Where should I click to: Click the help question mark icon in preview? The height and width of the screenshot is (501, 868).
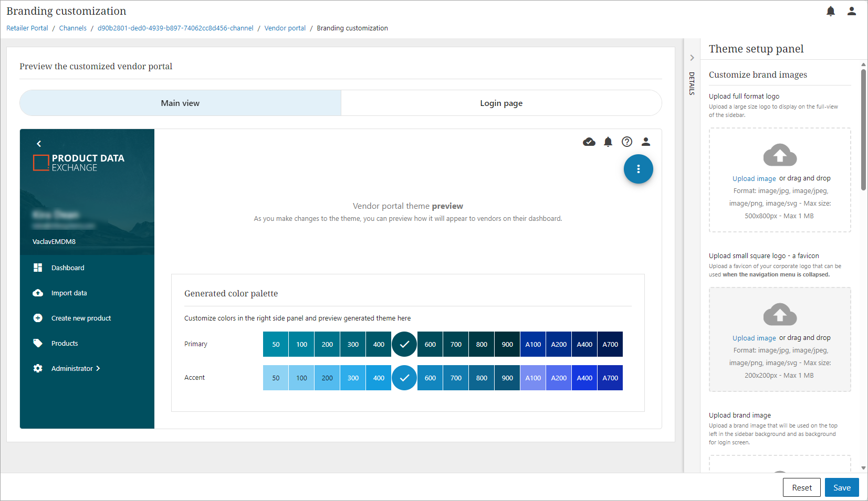tap(626, 142)
